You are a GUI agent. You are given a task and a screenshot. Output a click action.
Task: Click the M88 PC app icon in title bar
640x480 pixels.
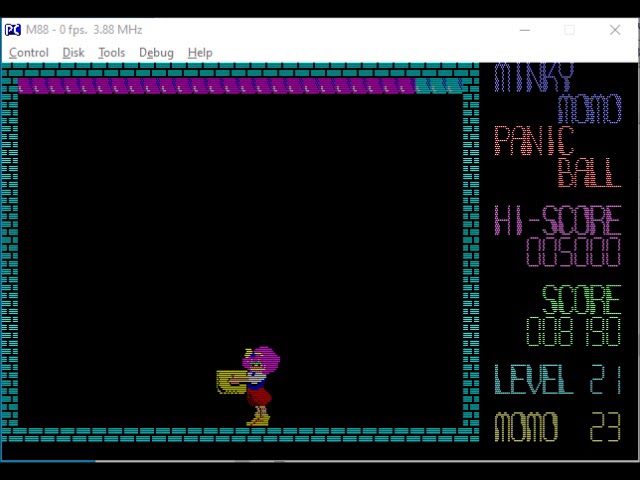13,30
